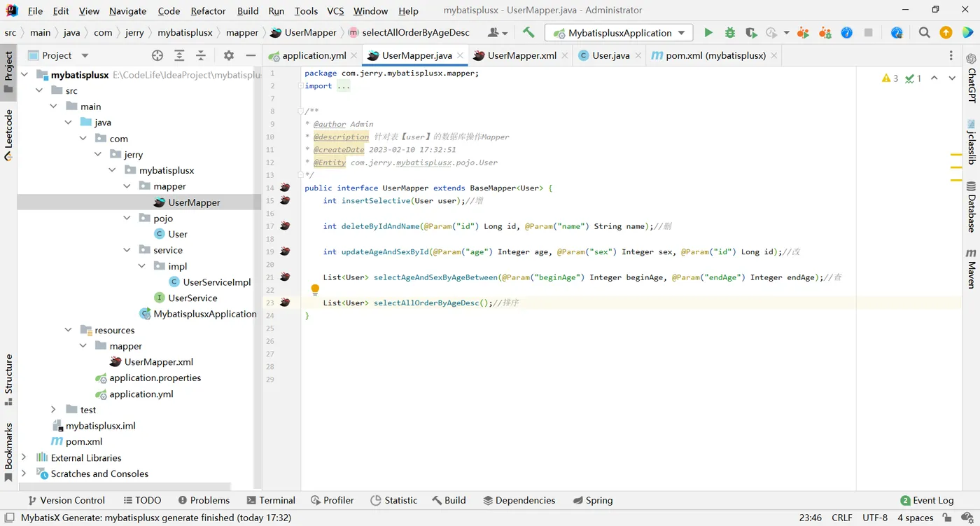Start debugging with the bug icon
980x526 pixels.
point(730,32)
